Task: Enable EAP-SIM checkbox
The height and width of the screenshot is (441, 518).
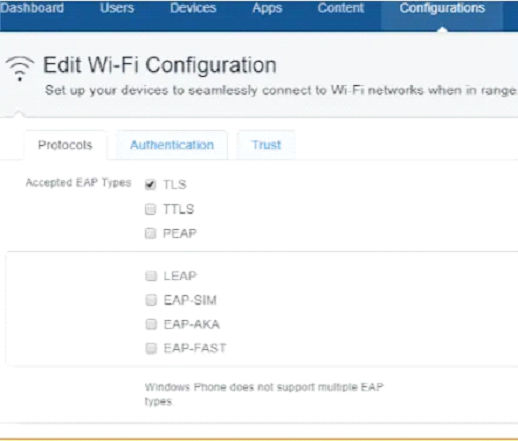Action: [151, 300]
